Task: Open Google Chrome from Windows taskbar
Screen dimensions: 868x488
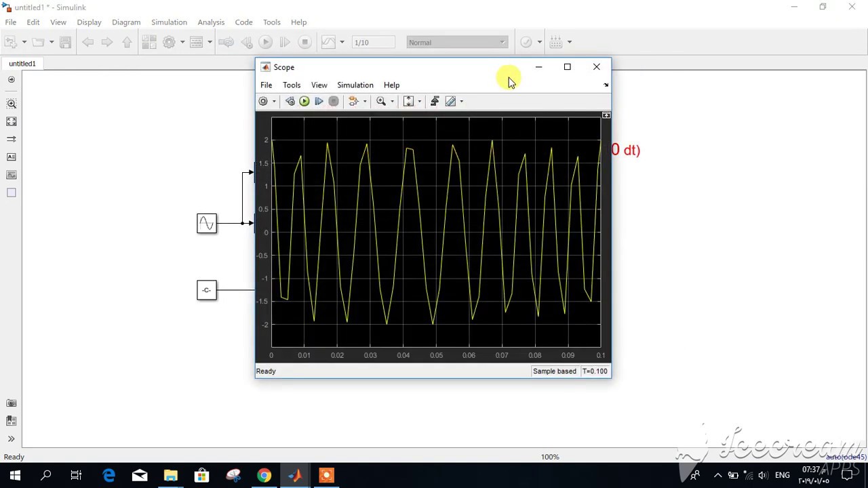Action: [x=264, y=475]
